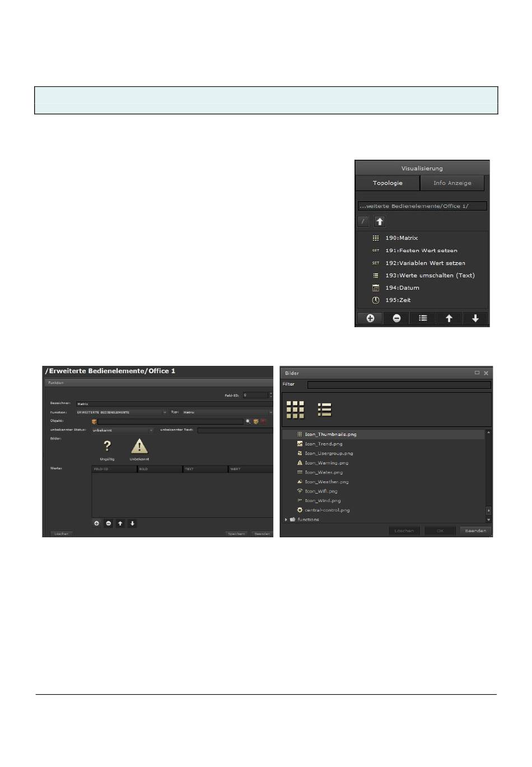Screen dimensions: 532x767
Task: Click the up-arrow folder button below the path field
Action: pyautogui.click(x=380, y=221)
